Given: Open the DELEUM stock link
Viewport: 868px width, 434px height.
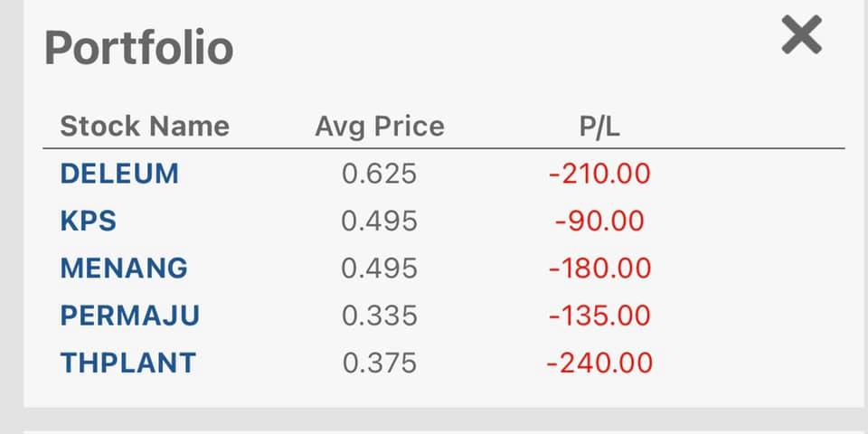Looking at the screenshot, I should [x=119, y=174].
